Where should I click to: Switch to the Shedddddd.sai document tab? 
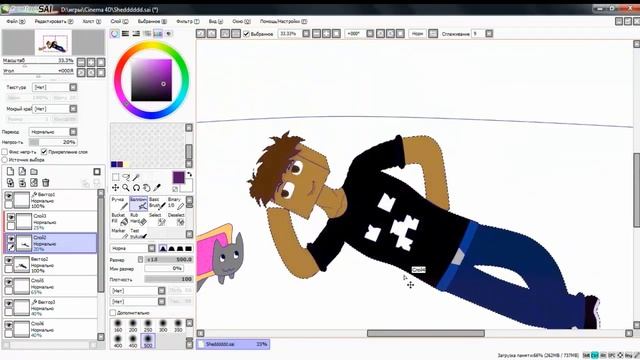tap(233, 344)
